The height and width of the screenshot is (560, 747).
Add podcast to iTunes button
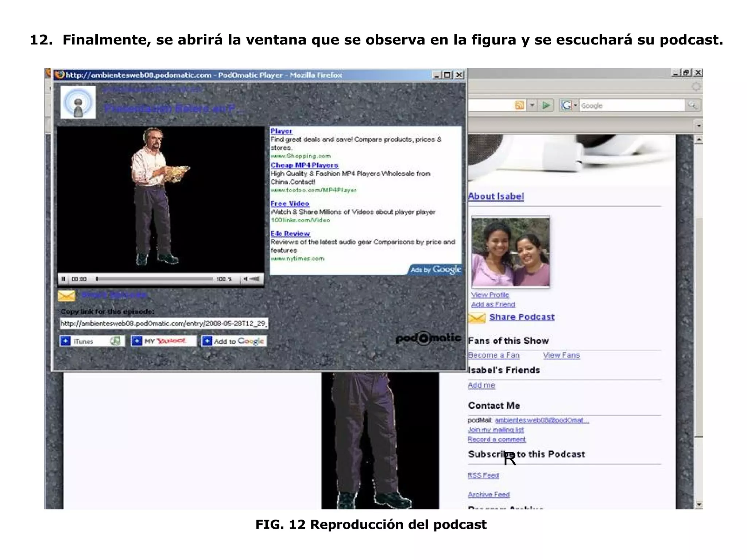tap(92, 341)
